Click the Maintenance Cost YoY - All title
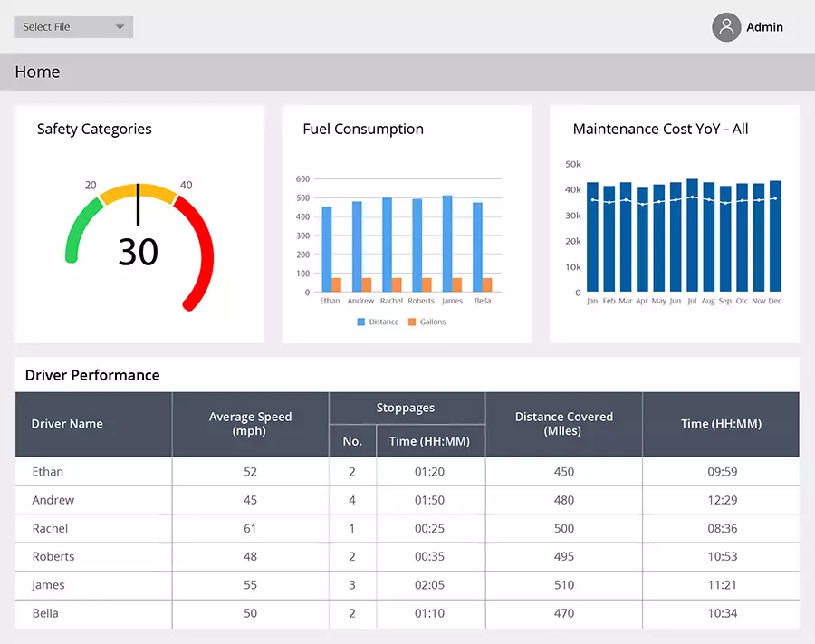Image resolution: width=815 pixels, height=644 pixels. [x=660, y=129]
